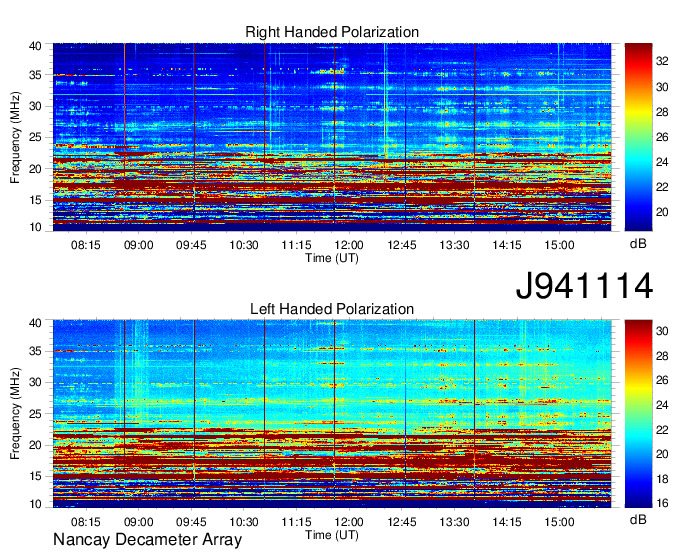Image resolution: width=680 pixels, height=552 pixels.
Task: Click '12:00' time tick on Left Handed plot
Action: click(349, 522)
